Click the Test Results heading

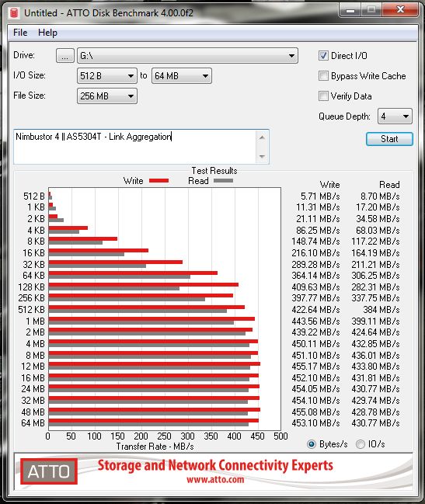(214, 170)
